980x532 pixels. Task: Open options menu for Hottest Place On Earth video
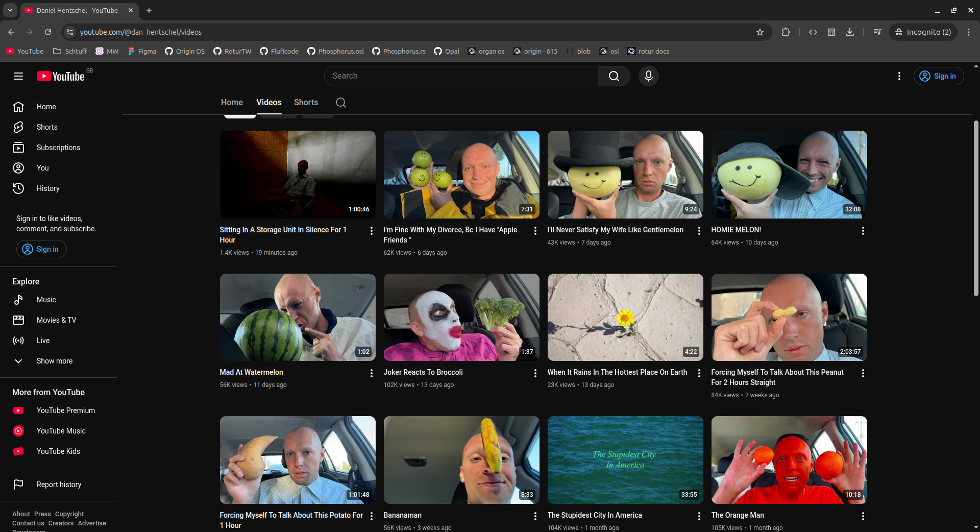699,373
